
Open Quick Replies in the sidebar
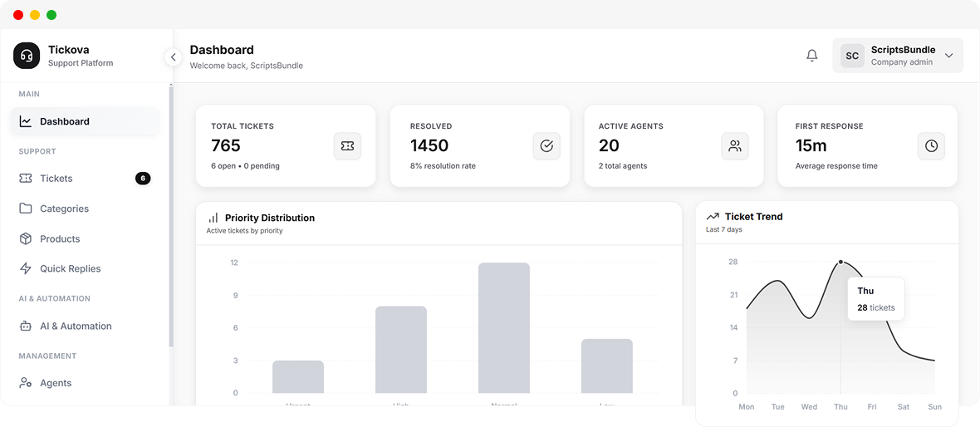click(x=70, y=268)
